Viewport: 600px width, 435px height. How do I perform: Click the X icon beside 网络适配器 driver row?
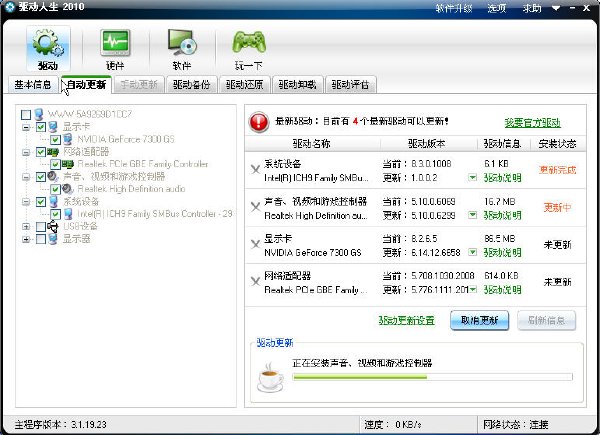[256, 281]
